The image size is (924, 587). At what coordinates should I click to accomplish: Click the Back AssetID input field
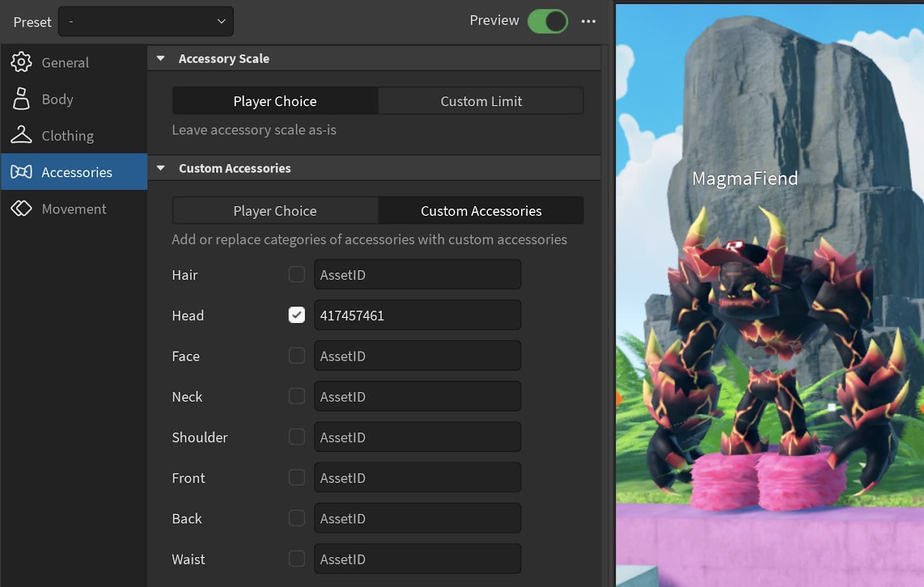(418, 518)
